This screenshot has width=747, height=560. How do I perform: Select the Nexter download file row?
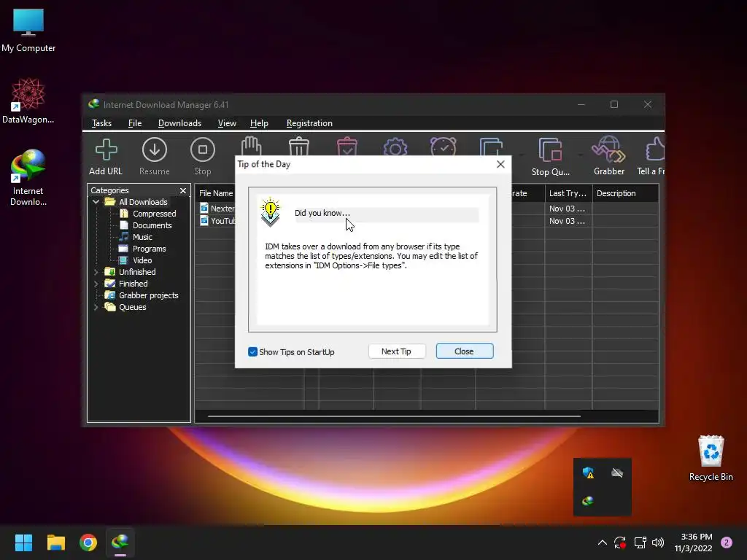217,209
